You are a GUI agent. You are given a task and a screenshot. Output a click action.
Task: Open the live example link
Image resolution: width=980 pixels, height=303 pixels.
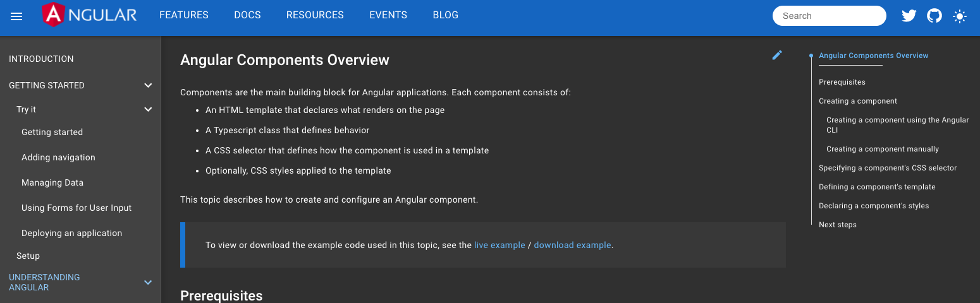click(499, 245)
